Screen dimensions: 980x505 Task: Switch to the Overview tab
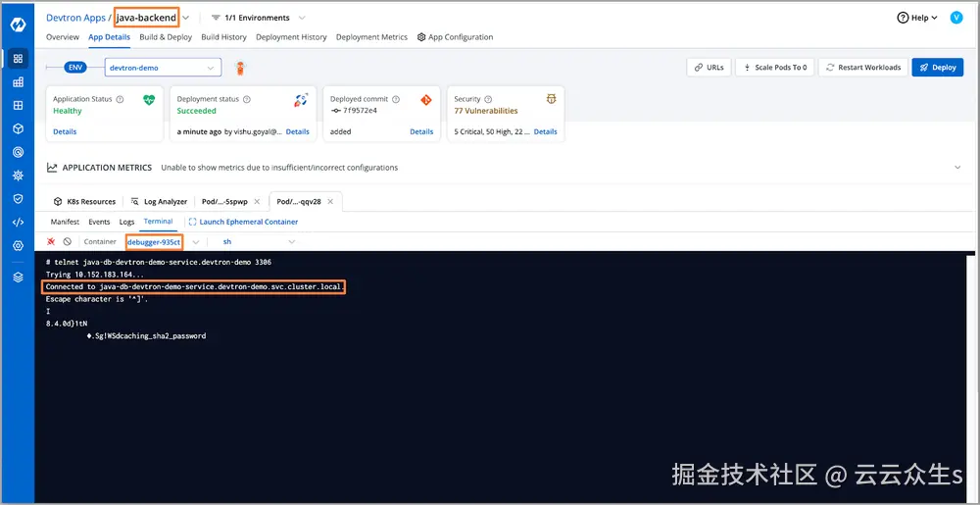tap(63, 37)
